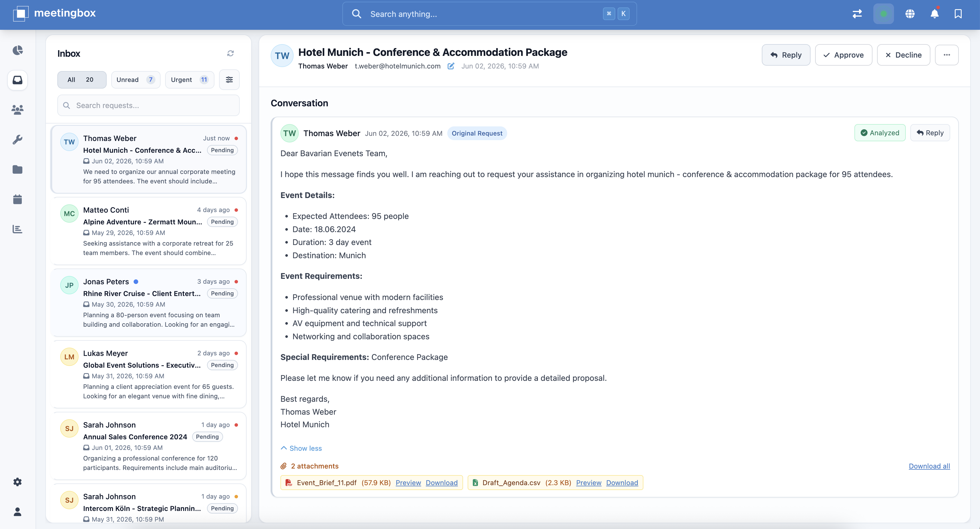Open Jonas Peters Rhine River Cruise request

coord(148,303)
